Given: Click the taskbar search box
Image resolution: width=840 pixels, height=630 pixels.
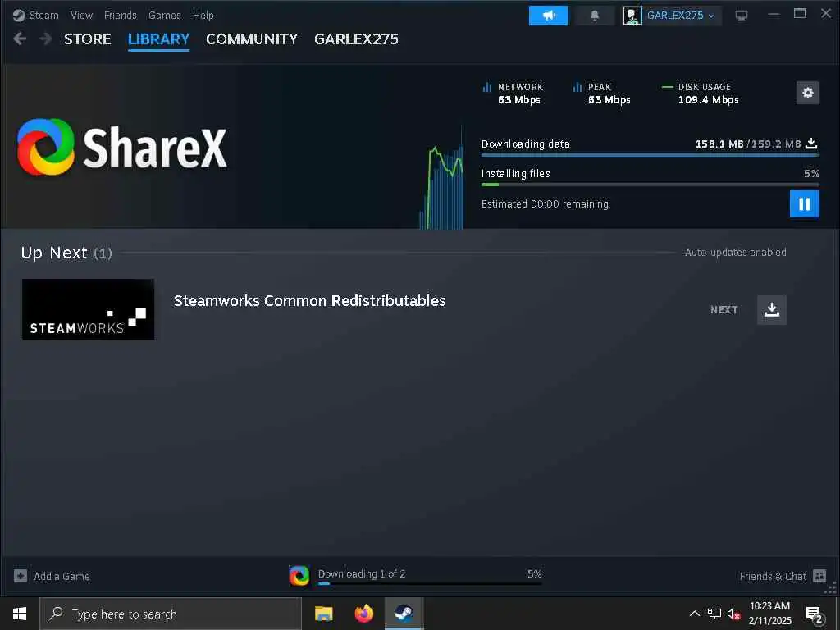Looking at the screenshot, I should click(x=171, y=614).
